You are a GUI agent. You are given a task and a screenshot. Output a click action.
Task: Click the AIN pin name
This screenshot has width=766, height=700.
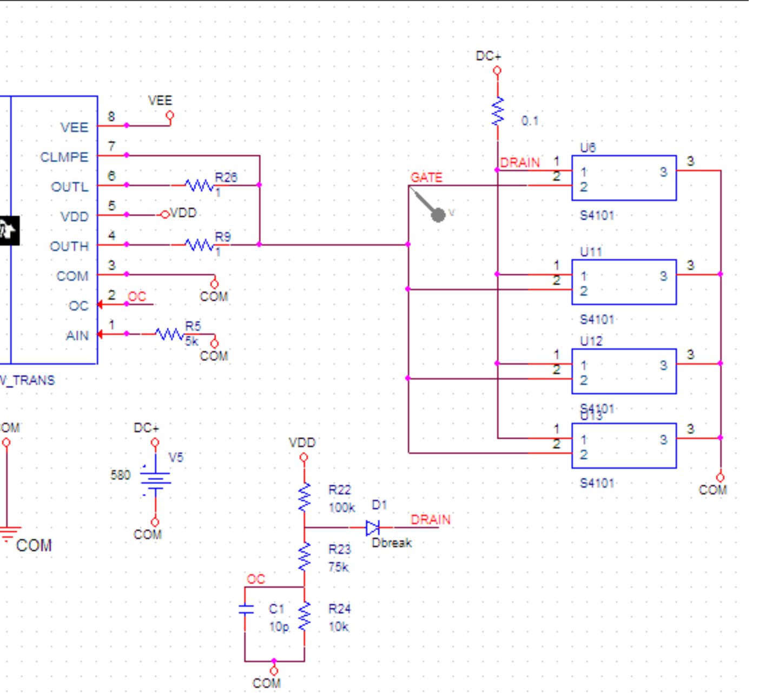pos(77,336)
